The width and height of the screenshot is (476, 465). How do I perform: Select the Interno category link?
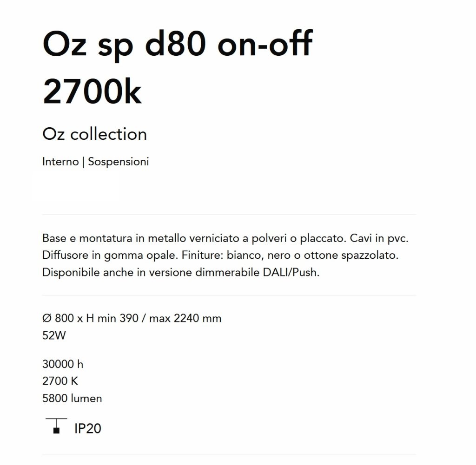[61, 162]
